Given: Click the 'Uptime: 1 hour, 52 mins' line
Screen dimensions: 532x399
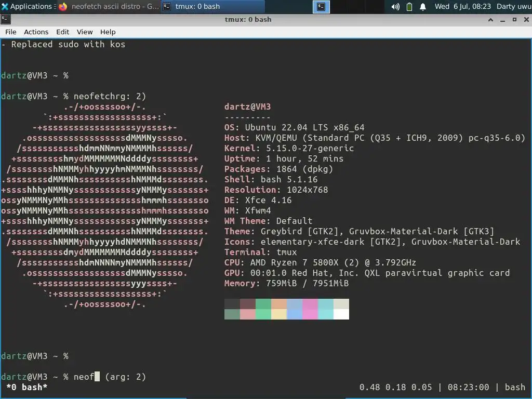Looking at the screenshot, I should click(x=284, y=159).
